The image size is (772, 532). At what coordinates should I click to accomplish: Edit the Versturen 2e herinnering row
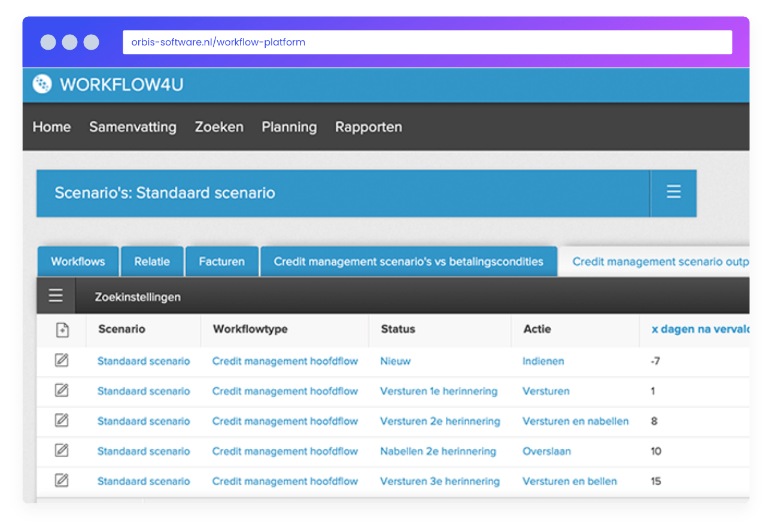coord(62,421)
